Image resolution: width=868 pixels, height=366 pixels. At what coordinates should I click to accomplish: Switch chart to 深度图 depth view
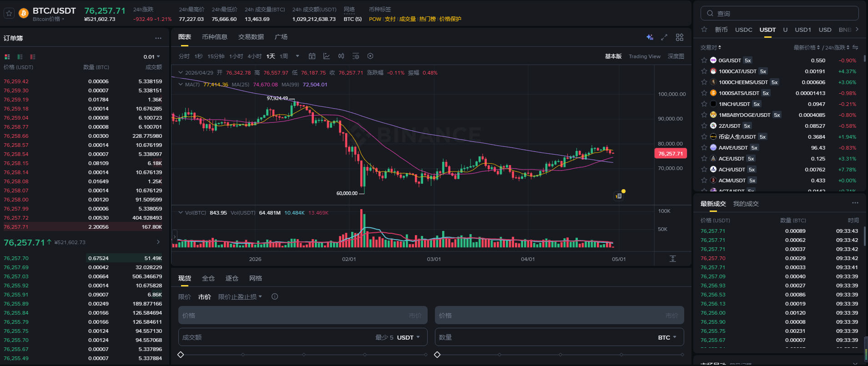pyautogui.click(x=676, y=56)
